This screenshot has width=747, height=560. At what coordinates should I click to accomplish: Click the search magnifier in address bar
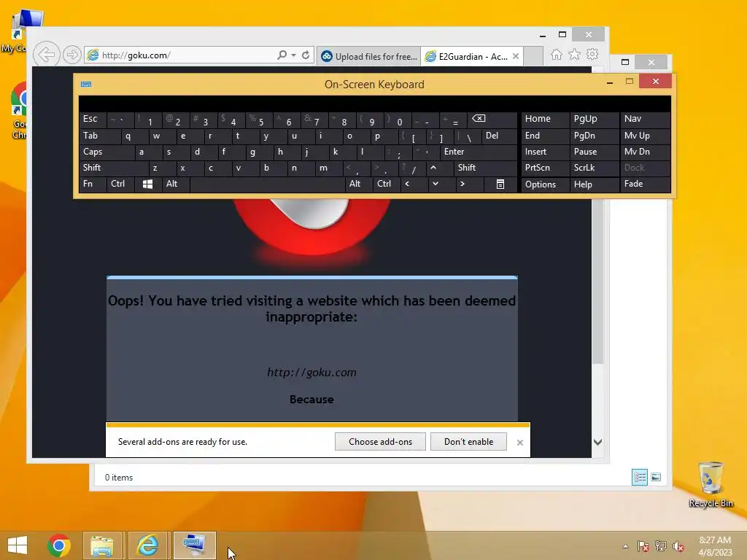coord(282,55)
